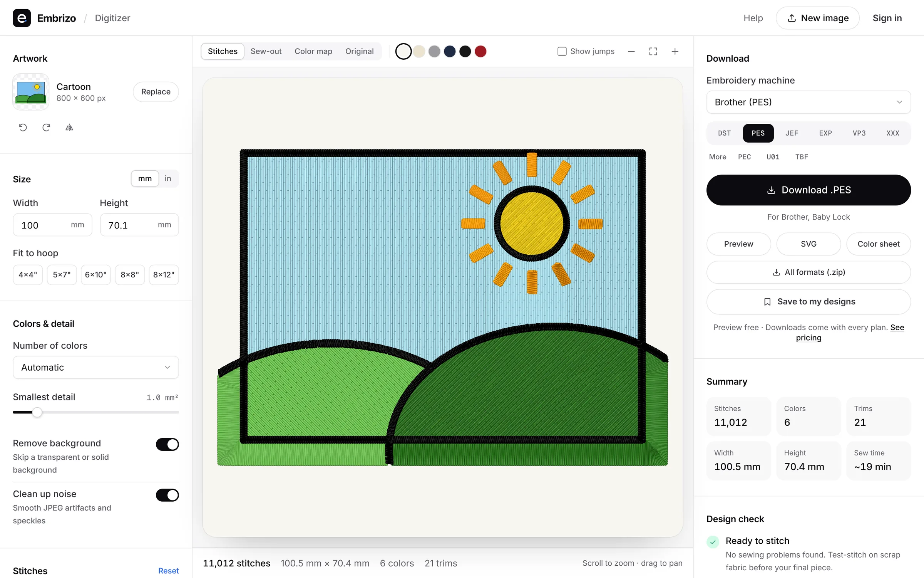The height and width of the screenshot is (578, 924).
Task: Fit preview to screen icon
Action: (653, 51)
